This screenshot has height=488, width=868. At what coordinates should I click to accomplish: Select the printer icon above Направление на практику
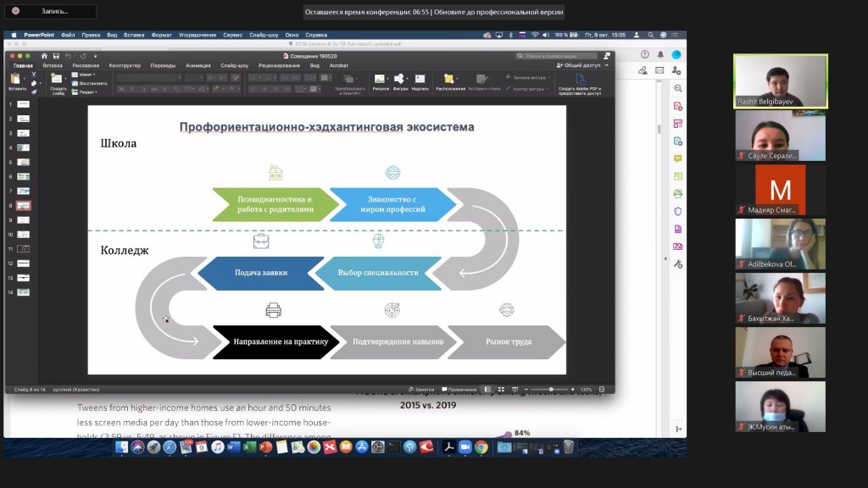point(274,310)
